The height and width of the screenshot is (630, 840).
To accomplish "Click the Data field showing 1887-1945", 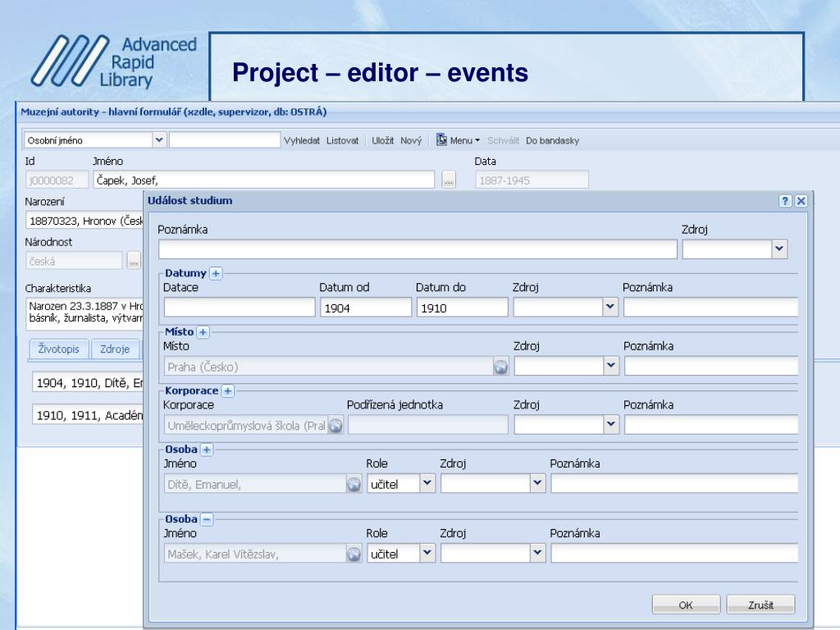I will [x=532, y=180].
